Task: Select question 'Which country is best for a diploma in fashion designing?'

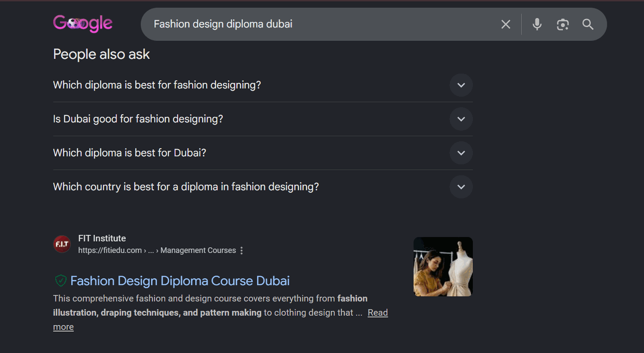Action: coord(186,187)
